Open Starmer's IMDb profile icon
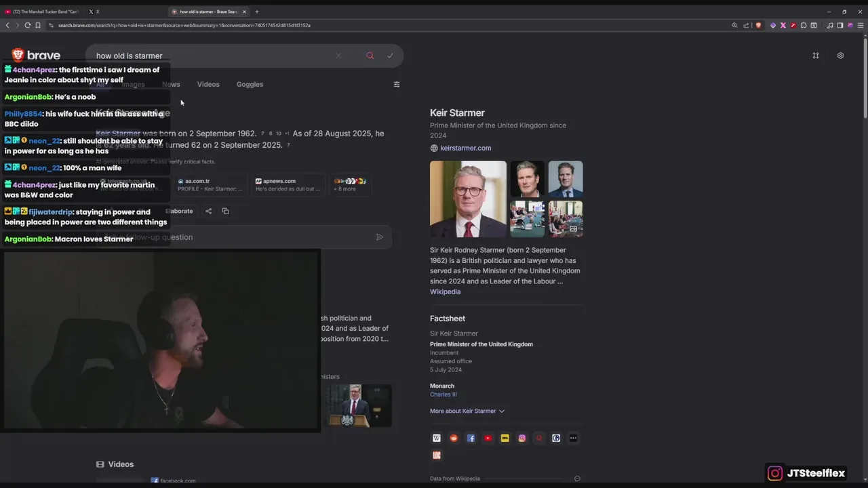The width and height of the screenshot is (868, 488). 505,439
